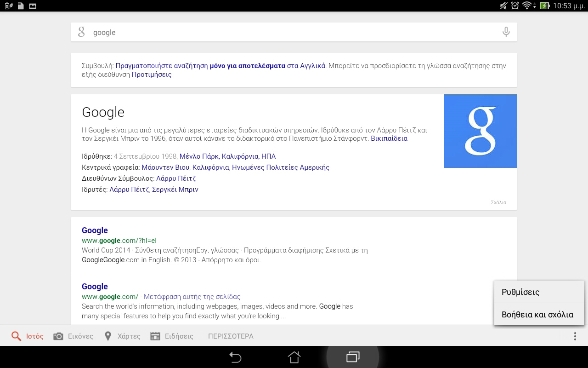The width and height of the screenshot is (588, 368).
Task: Click search only English results link
Action: (x=220, y=66)
